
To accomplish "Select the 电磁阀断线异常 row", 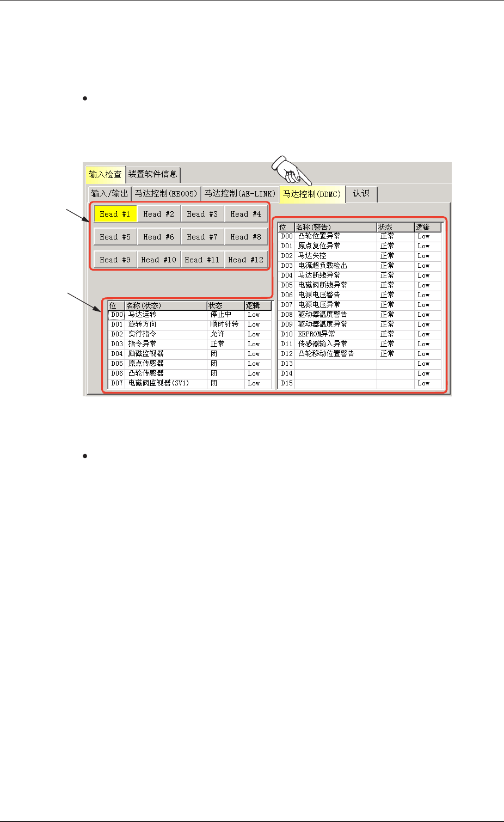I will tap(359, 285).
